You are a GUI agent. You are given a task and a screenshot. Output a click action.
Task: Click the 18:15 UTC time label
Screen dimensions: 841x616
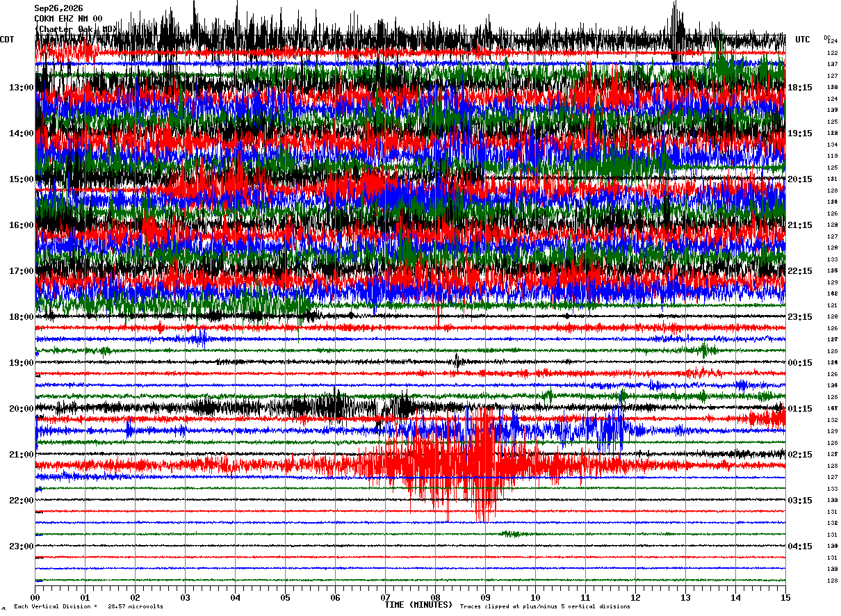[x=799, y=88]
